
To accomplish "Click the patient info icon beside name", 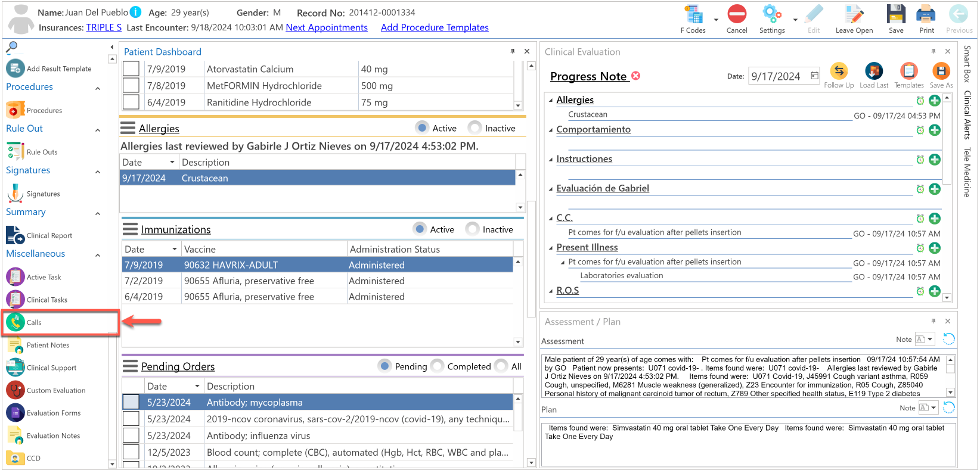I will pyautogui.click(x=136, y=12).
